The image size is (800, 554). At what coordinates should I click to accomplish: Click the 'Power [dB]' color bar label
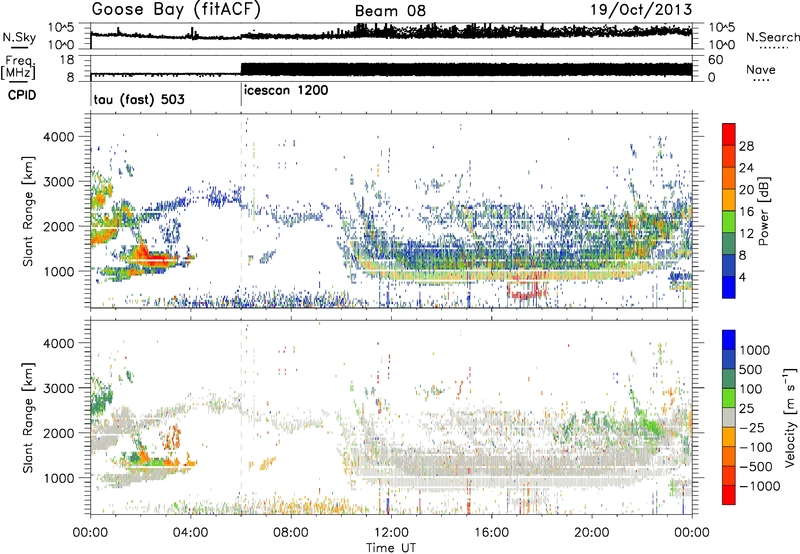point(763,211)
